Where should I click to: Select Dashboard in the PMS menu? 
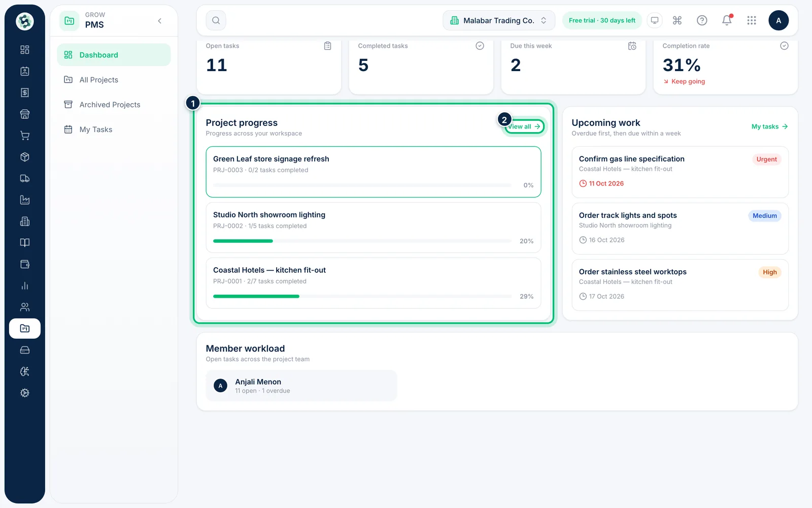tap(114, 55)
